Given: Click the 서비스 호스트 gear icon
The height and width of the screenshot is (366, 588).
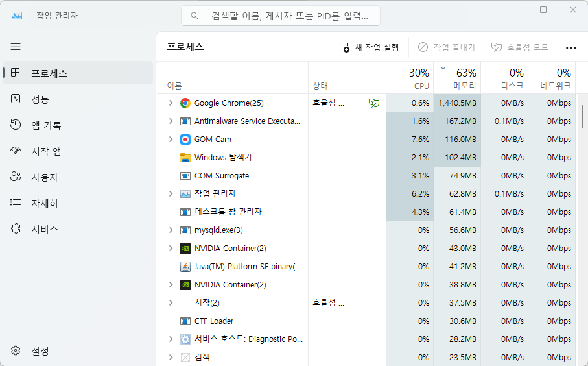Looking at the screenshot, I should click(185, 339).
